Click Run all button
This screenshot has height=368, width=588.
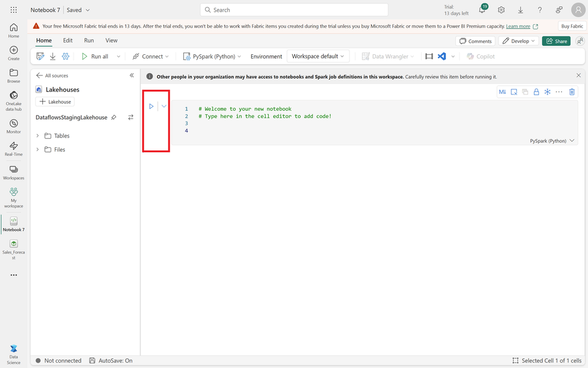95,57
